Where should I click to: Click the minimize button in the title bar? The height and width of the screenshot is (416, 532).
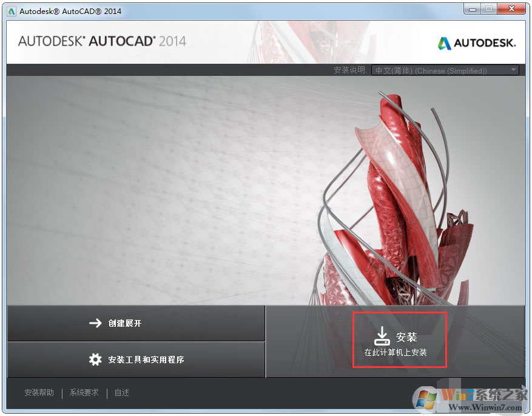472,9
